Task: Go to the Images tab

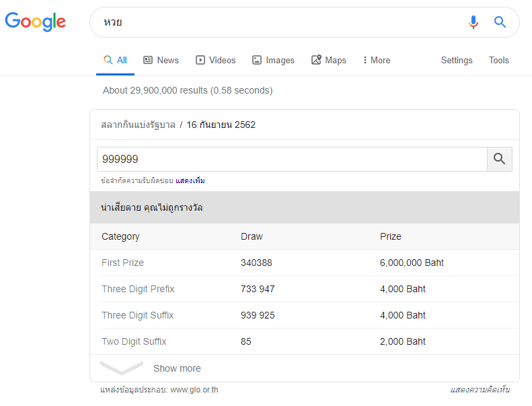Action: [x=273, y=60]
